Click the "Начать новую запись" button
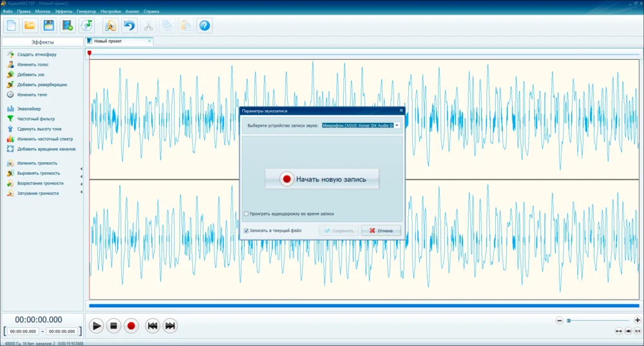Viewport: 644px width, 346px height. pyautogui.click(x=322, y=179)
